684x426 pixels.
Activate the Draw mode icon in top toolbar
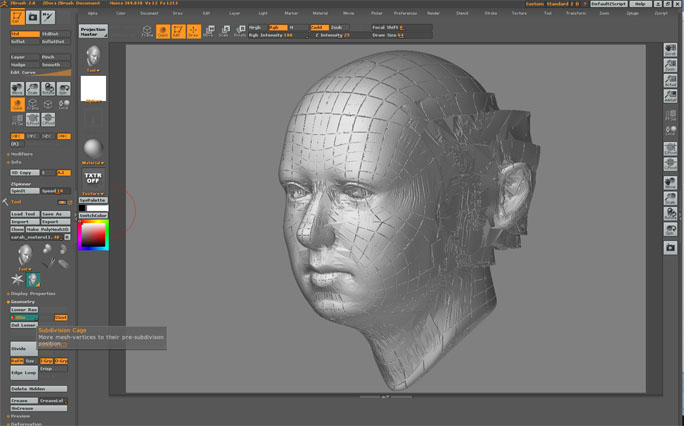click(194, 31)
